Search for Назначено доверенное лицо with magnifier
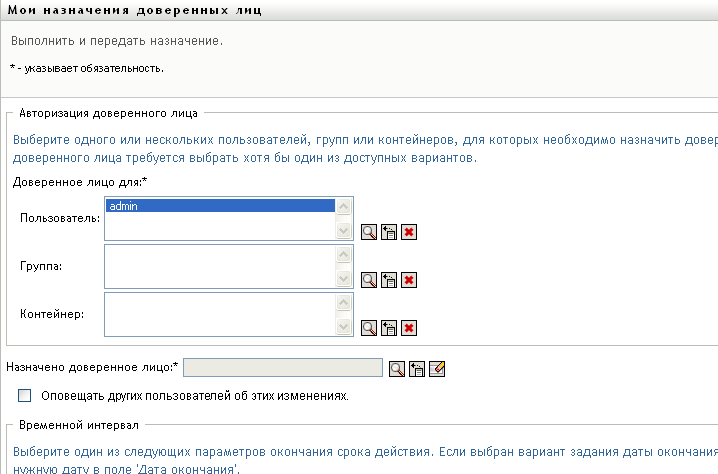Image resolution: width=718 pixels, height=474 pixels. (x=397, y=368)
